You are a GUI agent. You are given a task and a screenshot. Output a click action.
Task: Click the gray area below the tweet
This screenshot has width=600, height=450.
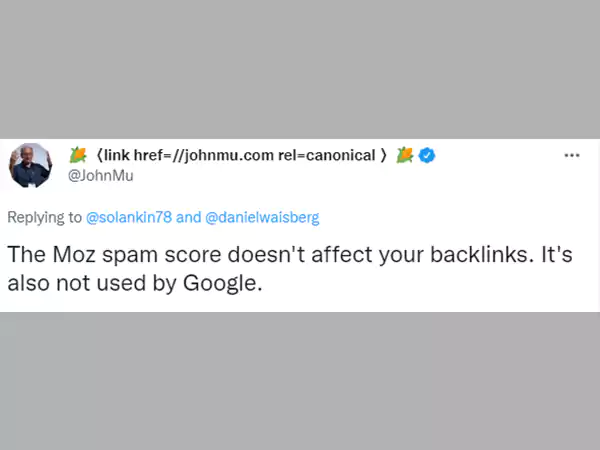tap(300, 380)
